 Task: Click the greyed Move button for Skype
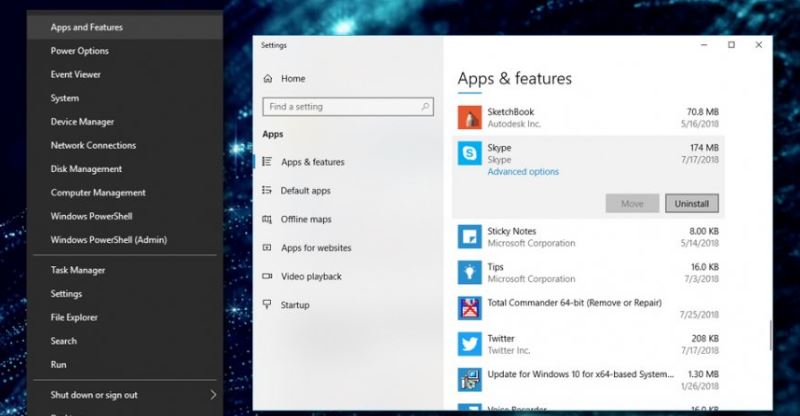pyautogui.click(x=632, y=204)
